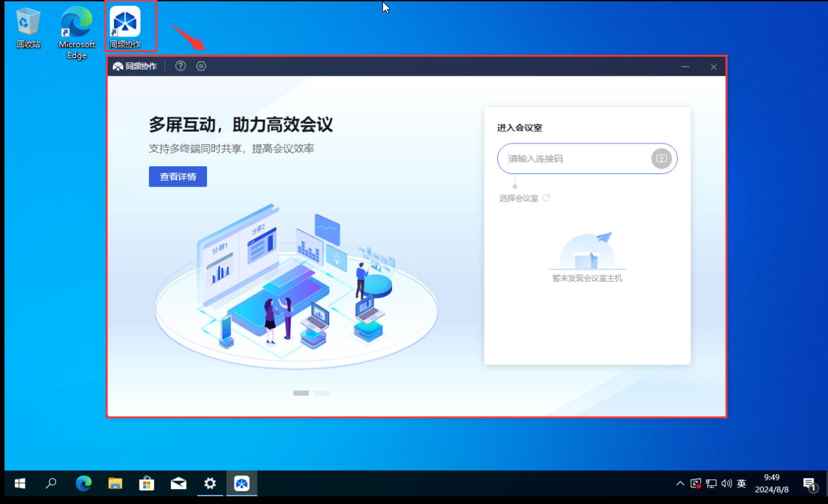Switch the 英 input method indicator
Image resolution: width=828 pixels, height=504 pixels.
tap(742, 484)
